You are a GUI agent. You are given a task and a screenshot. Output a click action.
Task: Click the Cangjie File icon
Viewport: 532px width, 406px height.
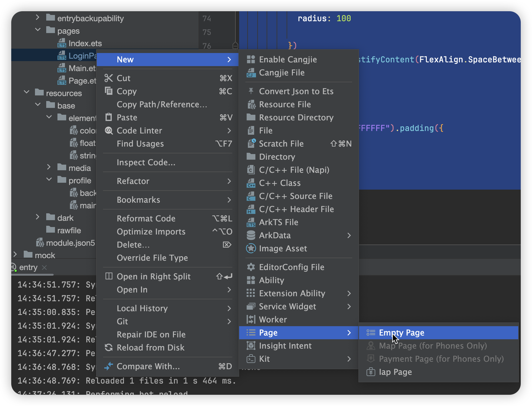pos(251,73)
